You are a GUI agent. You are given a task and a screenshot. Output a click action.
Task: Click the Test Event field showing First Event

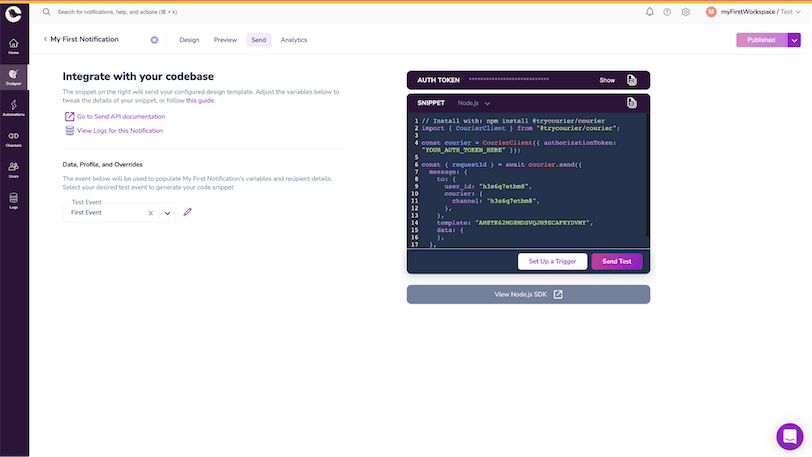pos(119,212)
